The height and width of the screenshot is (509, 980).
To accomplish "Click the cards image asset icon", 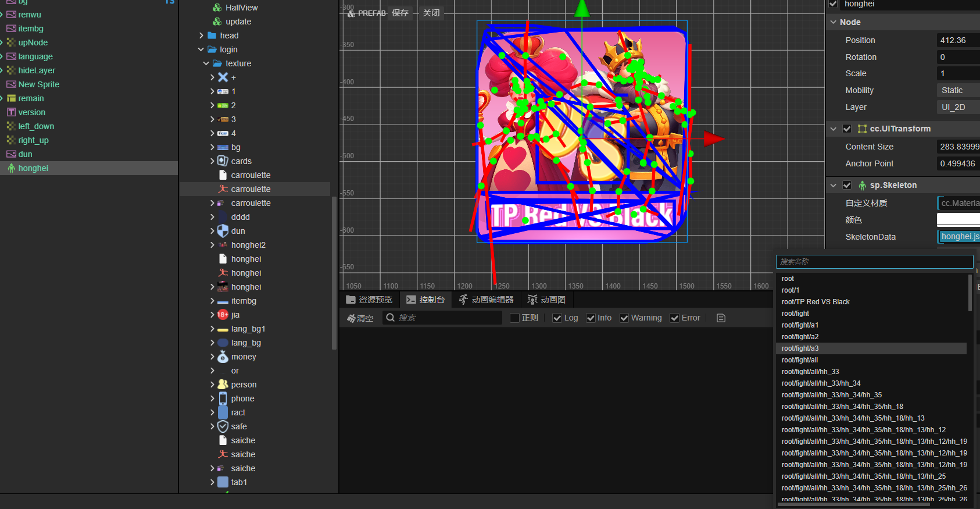I will coord(223,161).
